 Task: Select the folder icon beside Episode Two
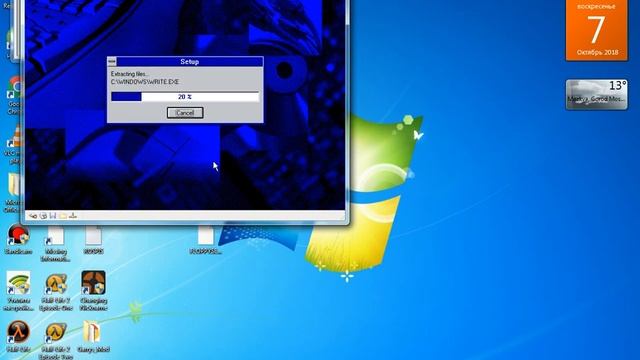pyautogui.click(x=93, y=336)
